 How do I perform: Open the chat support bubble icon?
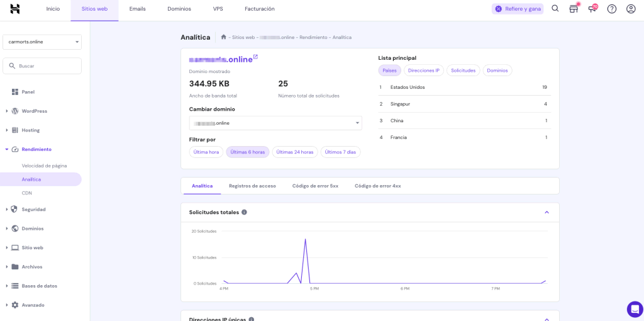tap(635, 309)
